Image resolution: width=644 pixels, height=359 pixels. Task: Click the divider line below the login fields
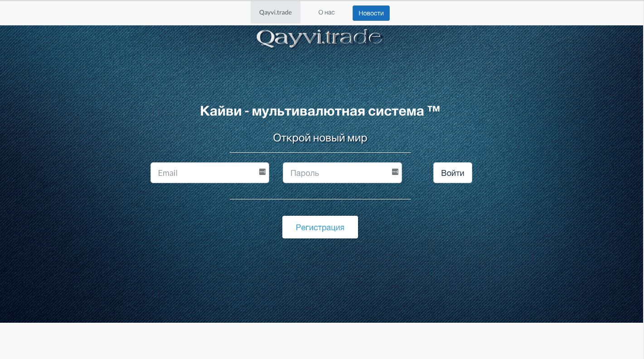320,199
